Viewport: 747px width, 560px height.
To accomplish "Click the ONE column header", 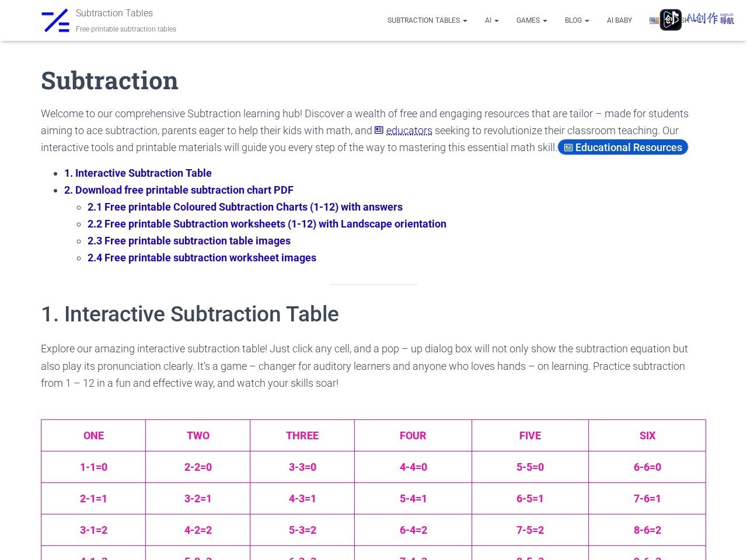I will (93, 436).
